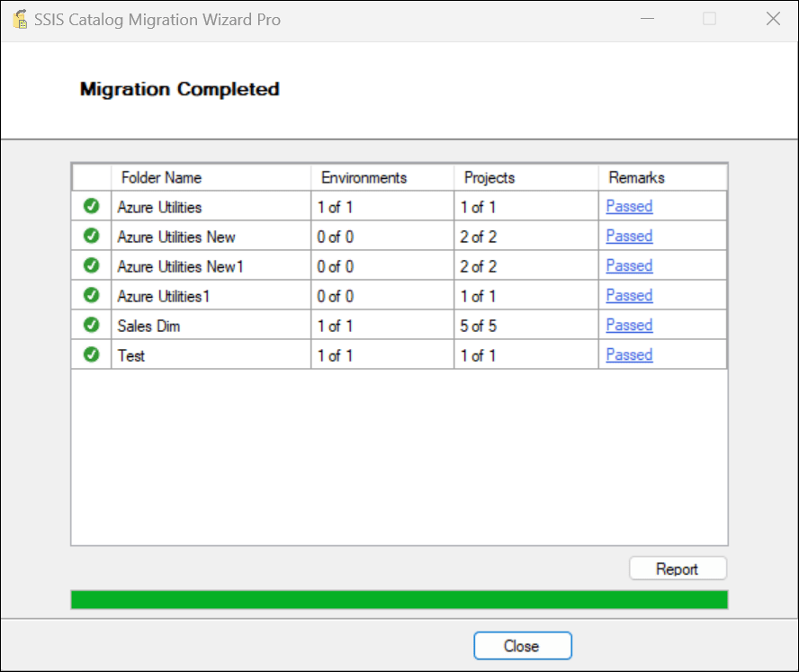
Task: View Passed details for Azure Utilities New1
Action: point(628,265)
